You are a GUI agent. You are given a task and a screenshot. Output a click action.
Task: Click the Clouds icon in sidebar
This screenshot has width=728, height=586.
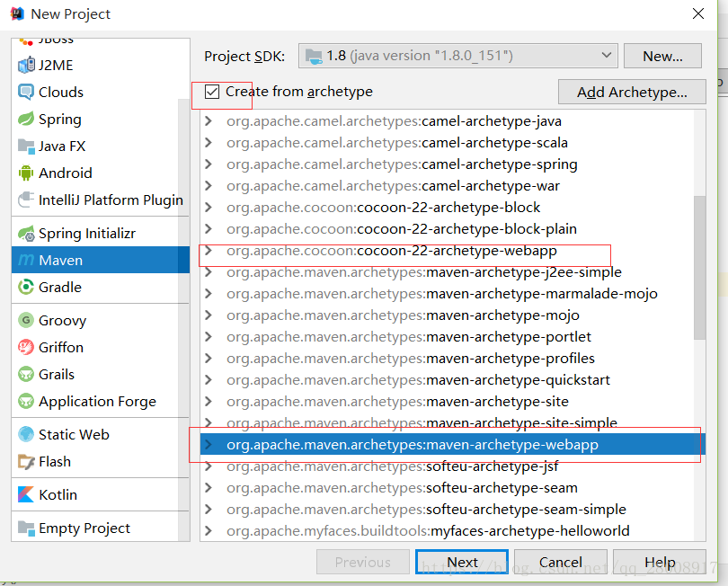point(26,92)
